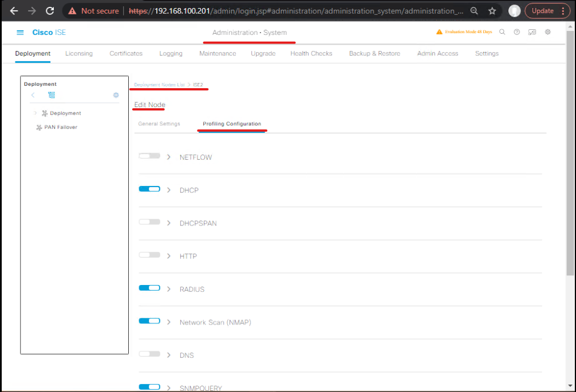Click the PAN Failover node icon
Image resolution: width=576 pixels, height=392 pixels.
pyautogui.click(x=39, y=128)
